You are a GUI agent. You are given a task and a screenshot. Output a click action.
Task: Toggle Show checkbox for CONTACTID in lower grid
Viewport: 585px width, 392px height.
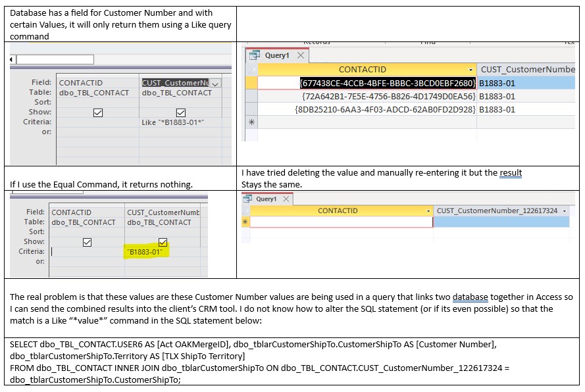pyautogui.click(x=88, y=242)
